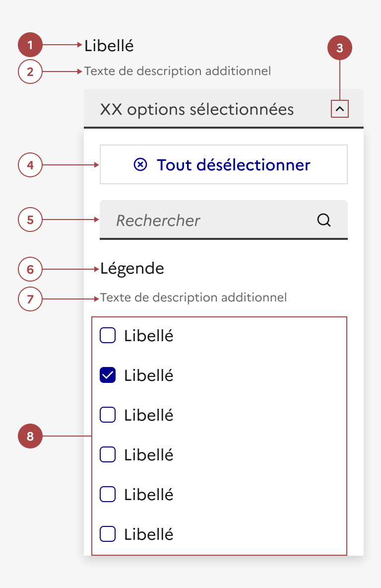
Task: Open the XX options sélectionnées dropdown
Action: tap(208, 109)
